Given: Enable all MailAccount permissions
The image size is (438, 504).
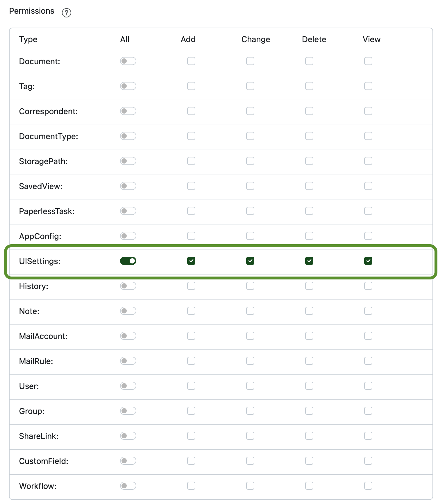Looking at the screenshot, I should point(128,336).
